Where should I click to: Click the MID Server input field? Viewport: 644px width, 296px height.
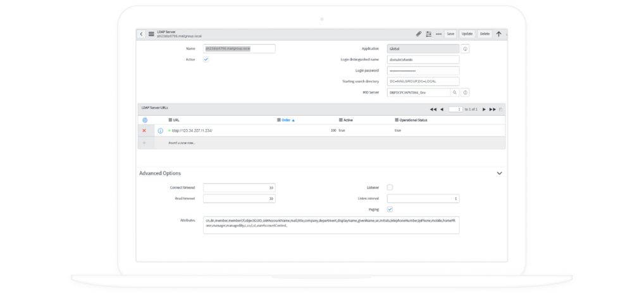point(419,92)
